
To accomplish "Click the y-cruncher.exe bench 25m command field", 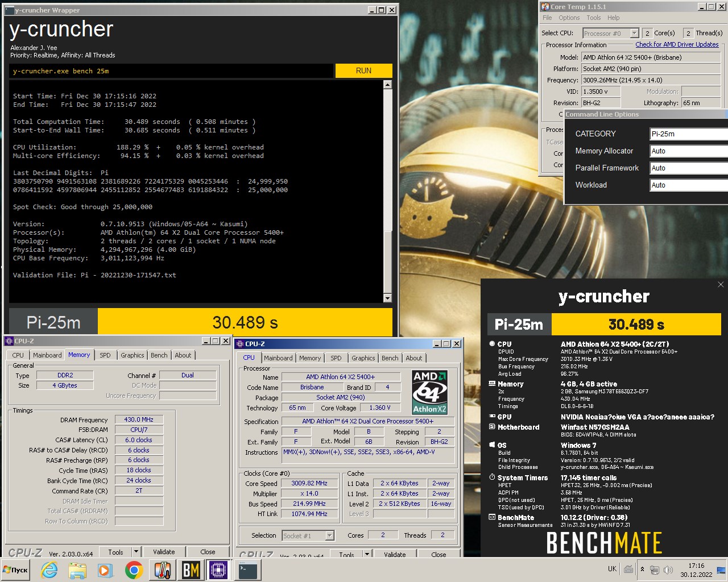I will pyautogui.click(x=171, y=71).
